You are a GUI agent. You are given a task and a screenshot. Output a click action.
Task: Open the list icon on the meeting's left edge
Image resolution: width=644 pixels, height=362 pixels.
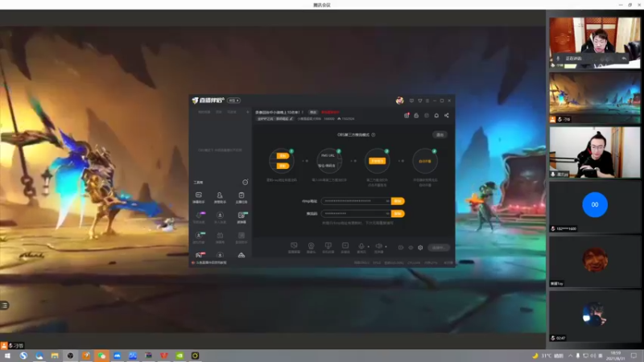tap(5, 306)
